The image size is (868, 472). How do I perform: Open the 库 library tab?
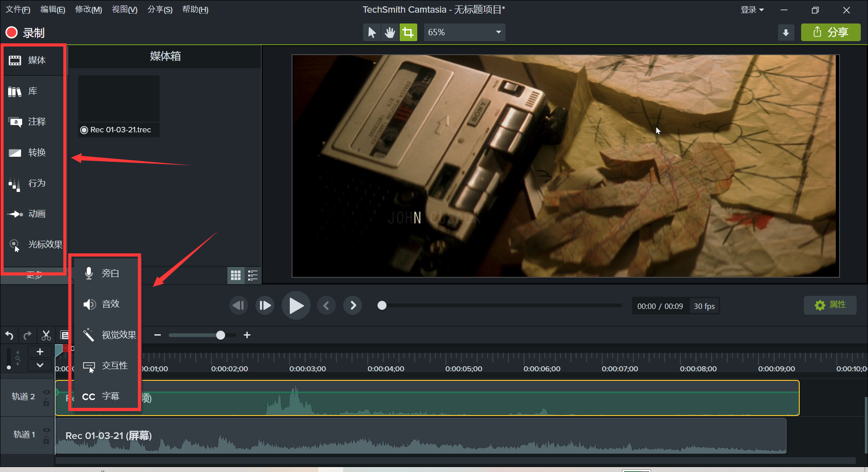[34, 91]
